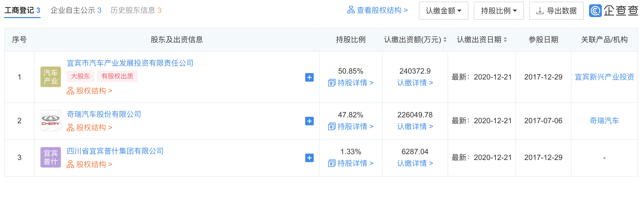
Task: Open the 持股比例 filter dropdown
Action: click(499, 11)
